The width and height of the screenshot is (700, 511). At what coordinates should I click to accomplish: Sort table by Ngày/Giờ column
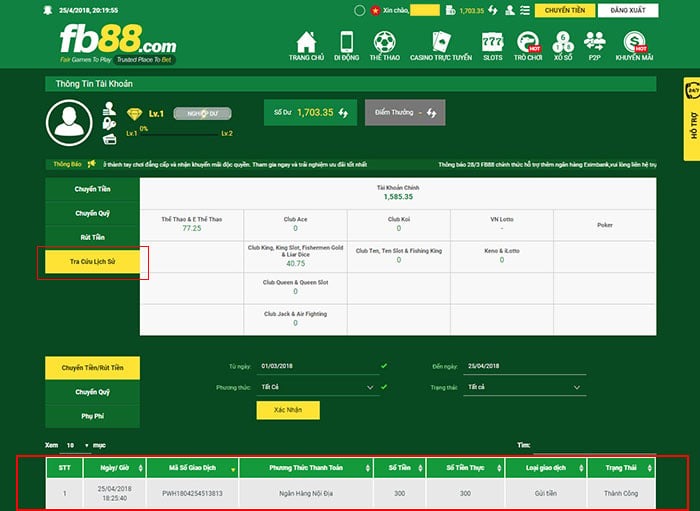point(115,468)
